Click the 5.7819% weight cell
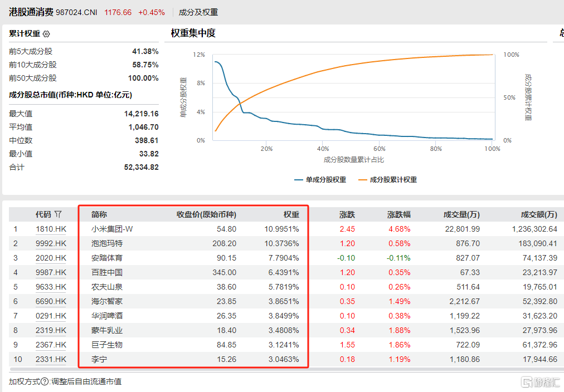Screen dimensions: 564x392 tap(284, 287)
